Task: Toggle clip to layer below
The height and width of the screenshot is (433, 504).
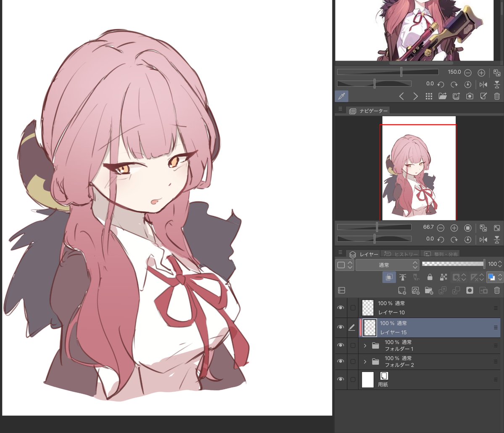Action: click(x=389, y=277)
